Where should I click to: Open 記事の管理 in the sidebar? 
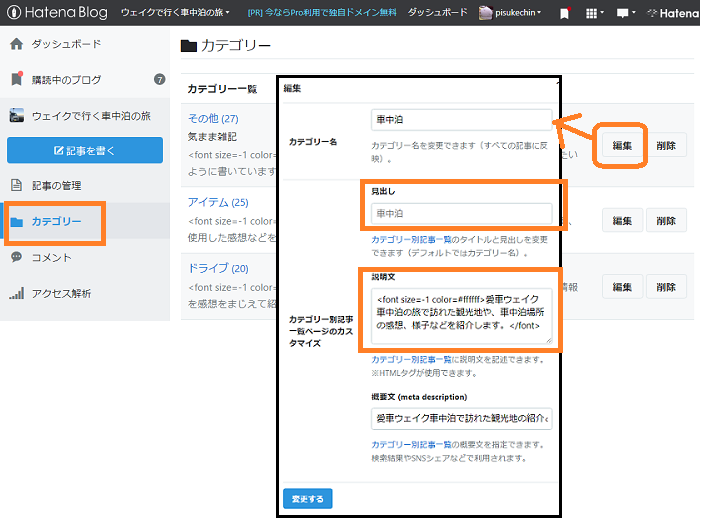56,185
